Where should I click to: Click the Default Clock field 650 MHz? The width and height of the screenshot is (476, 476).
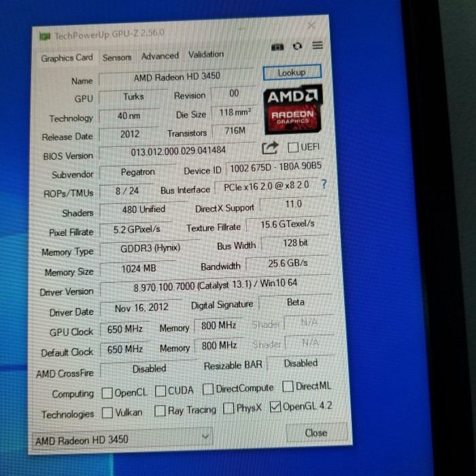tap(124, 350)
